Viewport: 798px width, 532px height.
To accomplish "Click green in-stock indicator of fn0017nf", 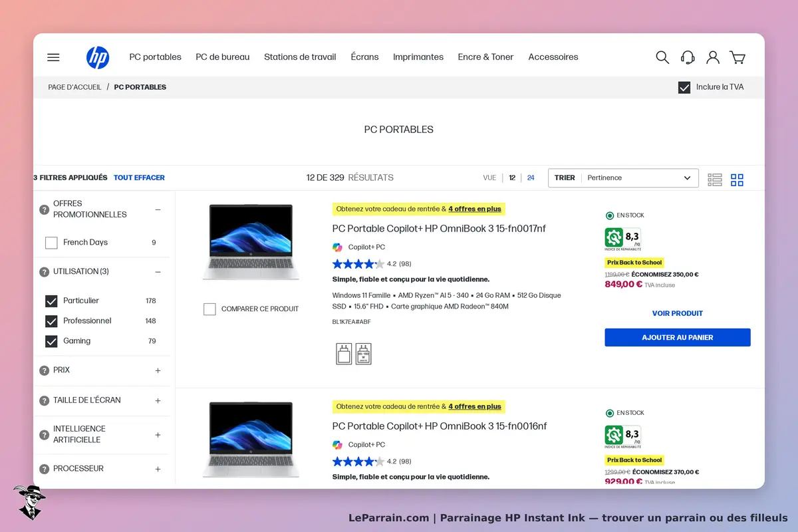I will [609, 215].
